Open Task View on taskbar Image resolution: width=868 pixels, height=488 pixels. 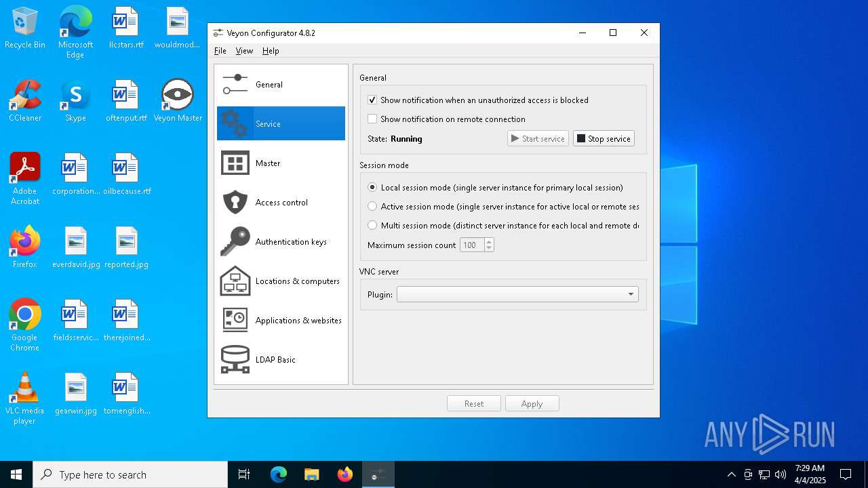point(244,474)
